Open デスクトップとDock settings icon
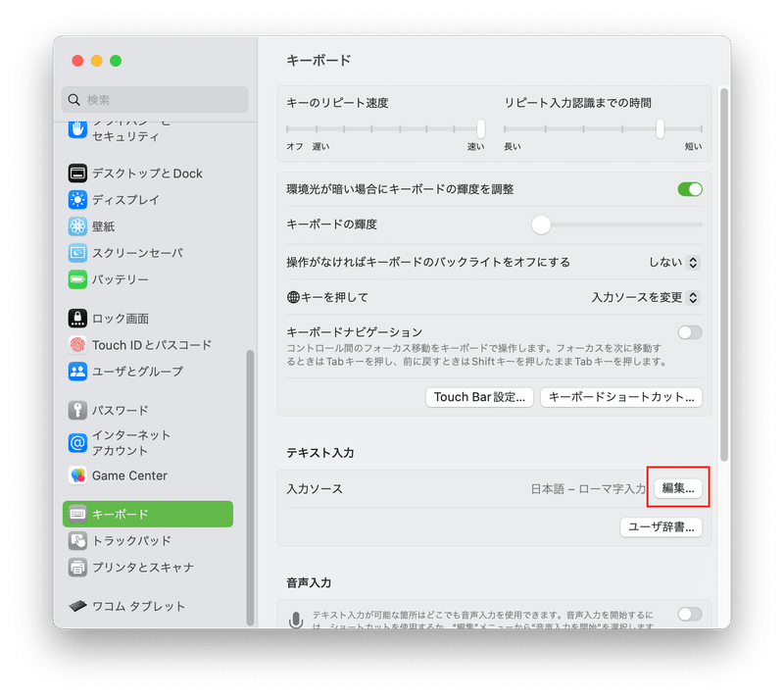 tap(77, 174)
